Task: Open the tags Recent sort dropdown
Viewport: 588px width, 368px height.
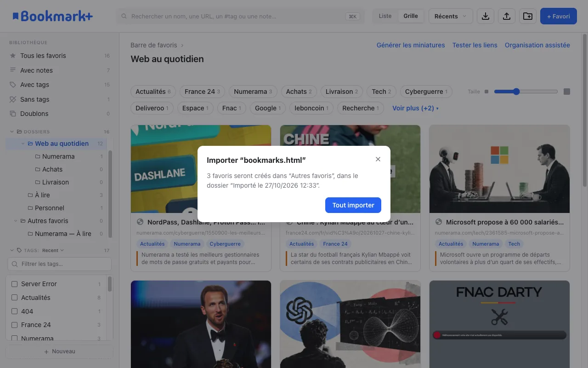Action: 53,250
